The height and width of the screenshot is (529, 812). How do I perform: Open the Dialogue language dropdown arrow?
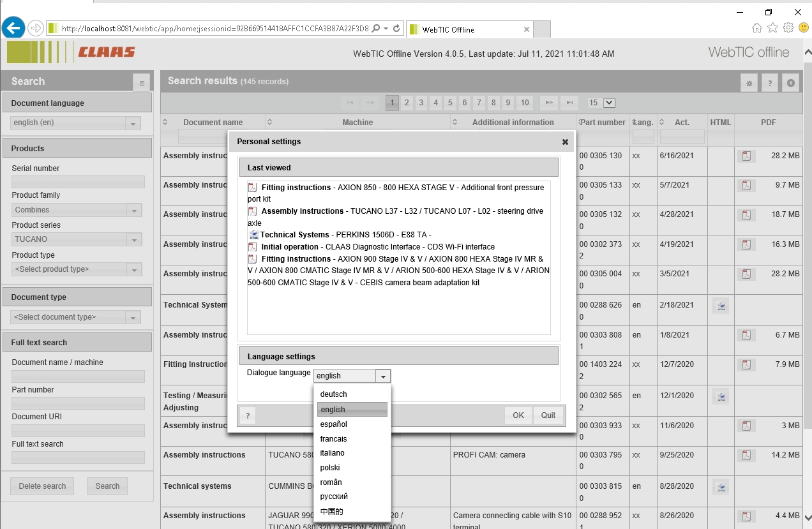pyautogui.click(x=383, y=376)
